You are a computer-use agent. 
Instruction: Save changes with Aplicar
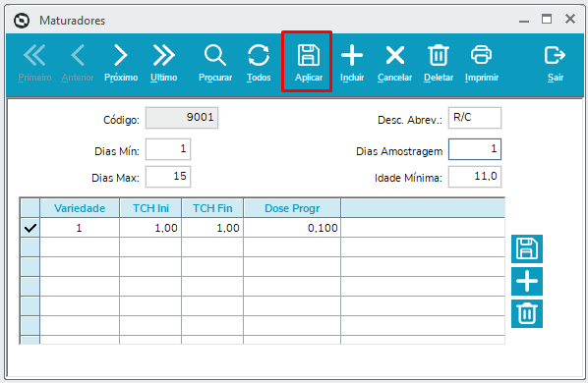[308, 63]
